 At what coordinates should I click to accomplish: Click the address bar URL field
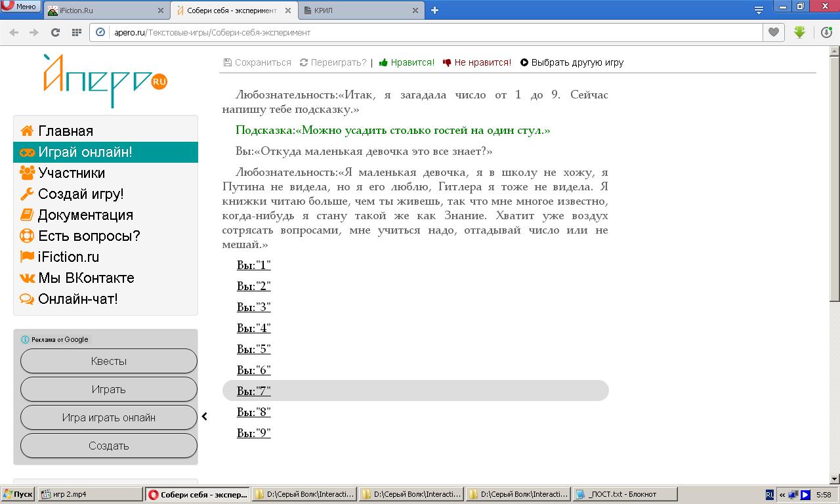(427, 32)
